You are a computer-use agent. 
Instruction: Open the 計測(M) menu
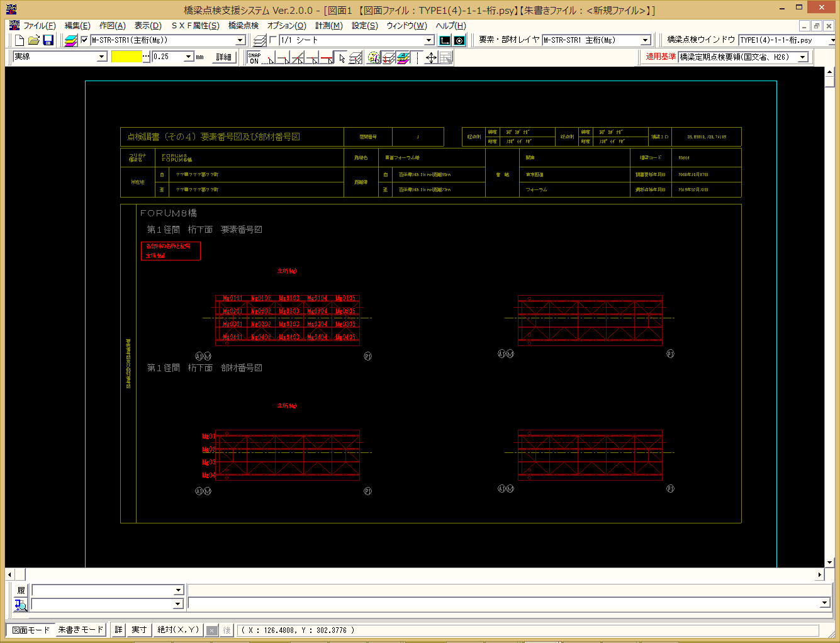329,26
